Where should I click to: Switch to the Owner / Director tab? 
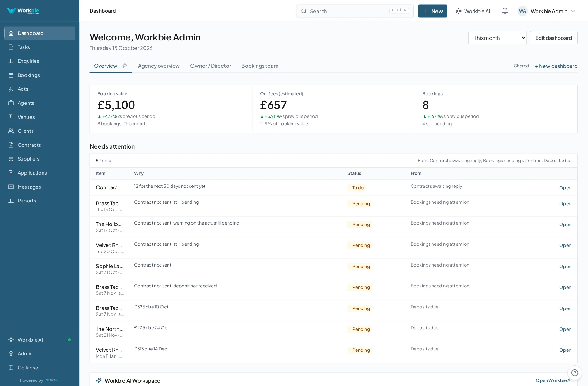click(211, 66)
